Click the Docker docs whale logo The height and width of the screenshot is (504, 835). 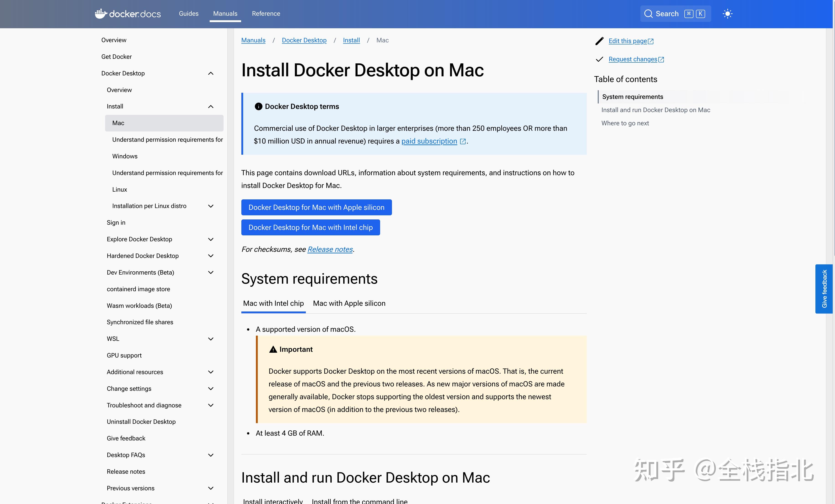(x=101, y=13)
